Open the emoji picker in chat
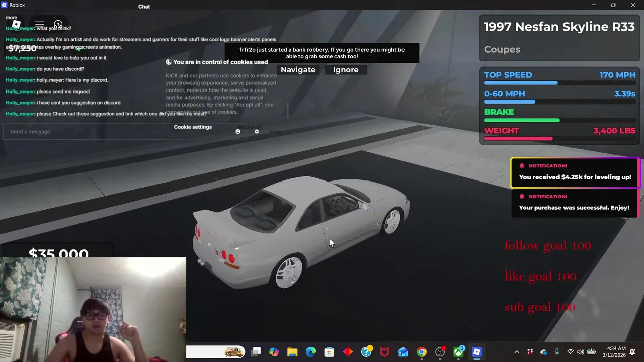The image size is (644, 362). [x=238, y=132]
